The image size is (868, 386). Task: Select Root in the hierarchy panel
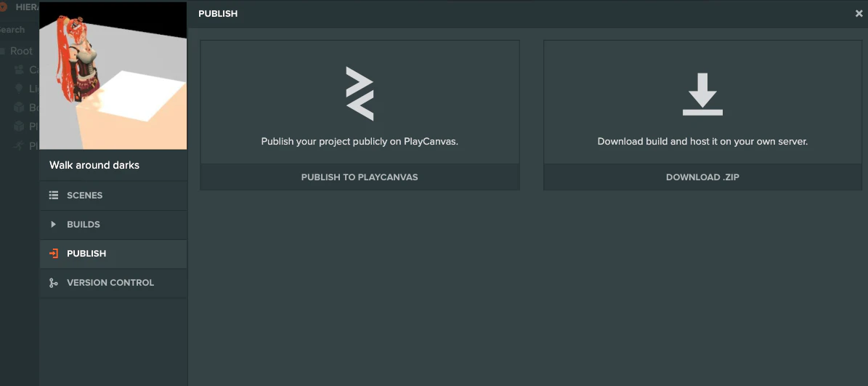21,51
